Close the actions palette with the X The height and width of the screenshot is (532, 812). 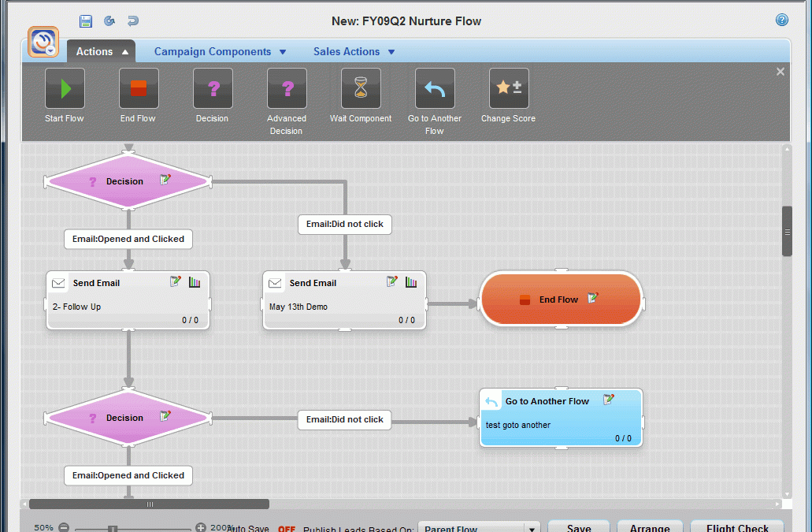click(x=780, y=72)
